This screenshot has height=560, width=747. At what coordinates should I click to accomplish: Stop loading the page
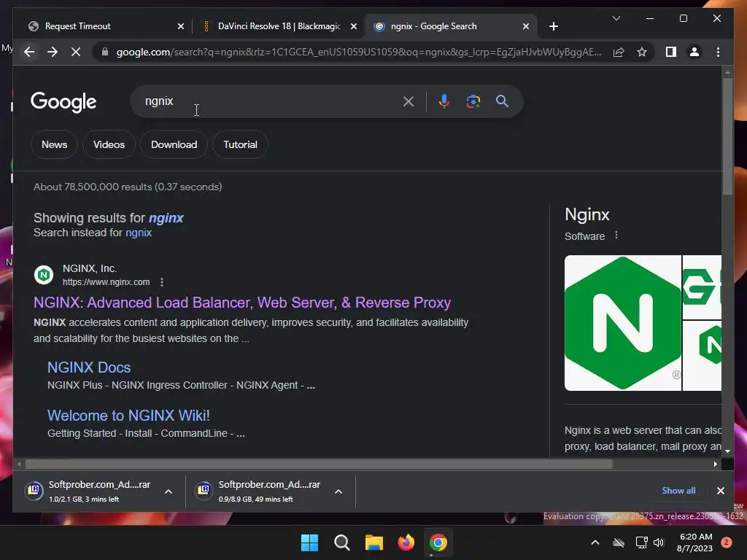[76, 52]
